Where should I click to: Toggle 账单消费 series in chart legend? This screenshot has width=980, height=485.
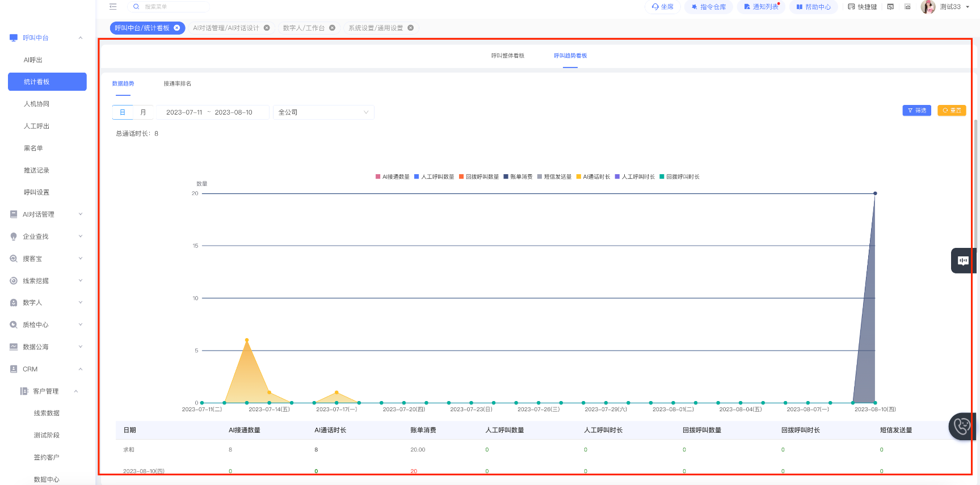click(518, 177)
